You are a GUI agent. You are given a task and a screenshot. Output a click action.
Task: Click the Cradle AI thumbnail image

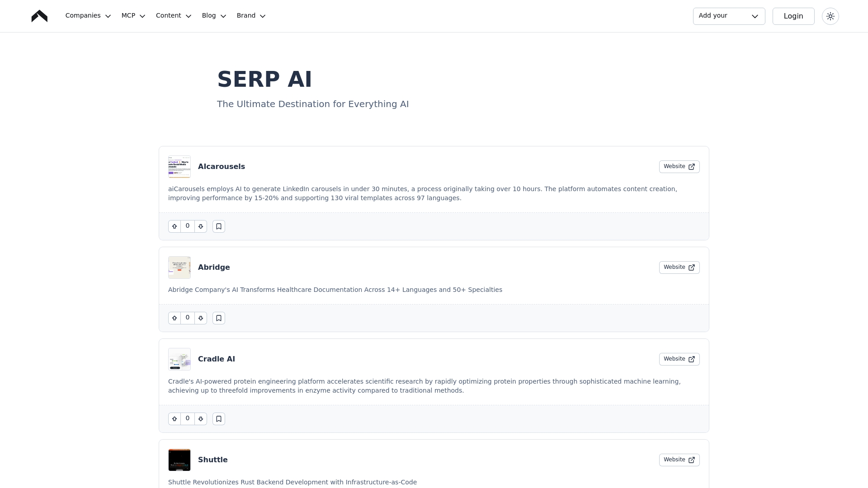click(x=179, y=359)
